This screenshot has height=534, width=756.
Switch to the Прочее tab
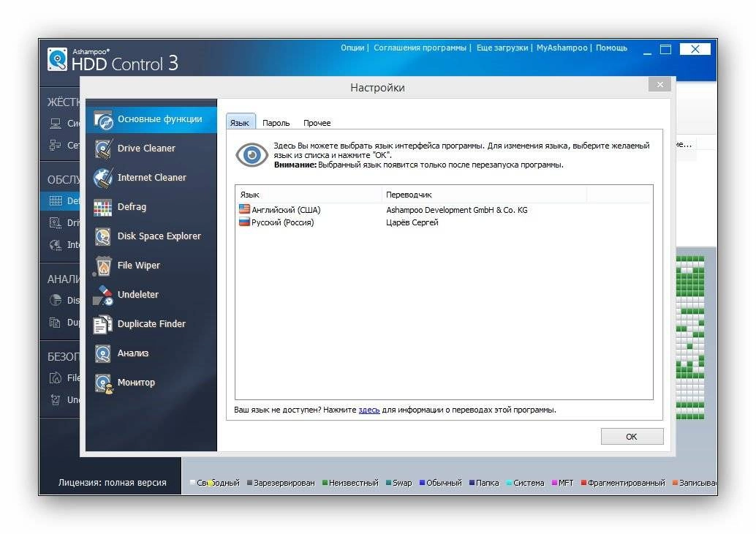[x=317, y=123]
